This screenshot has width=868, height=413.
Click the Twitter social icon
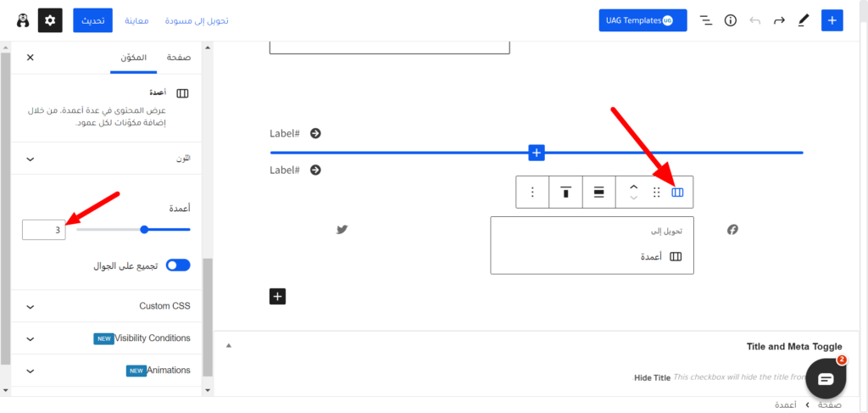pos(342,229)
